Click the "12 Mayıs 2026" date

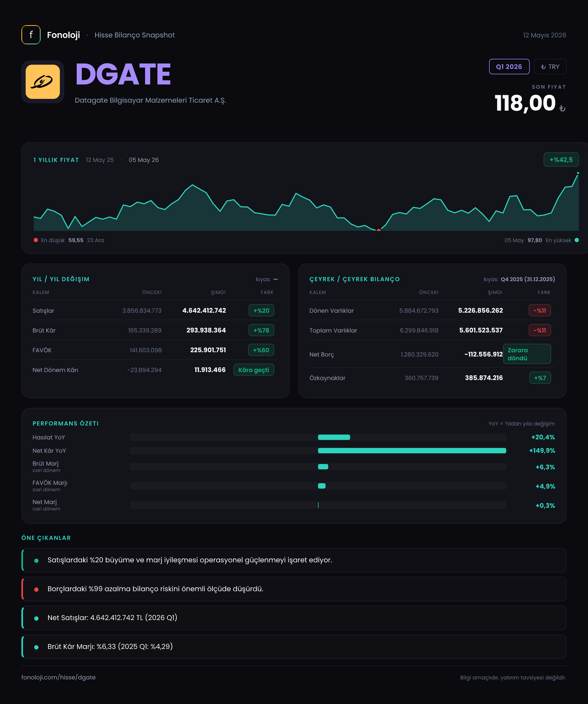tap(544, 35)
